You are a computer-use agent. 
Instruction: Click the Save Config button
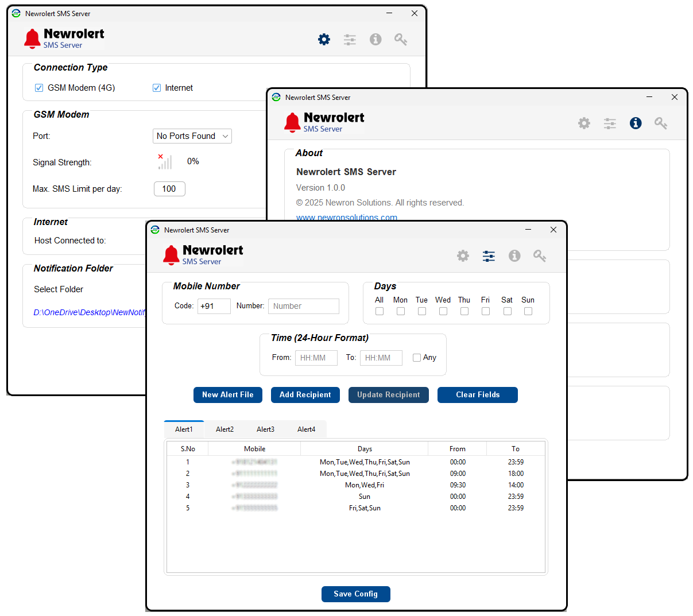[x=356, y=594]
